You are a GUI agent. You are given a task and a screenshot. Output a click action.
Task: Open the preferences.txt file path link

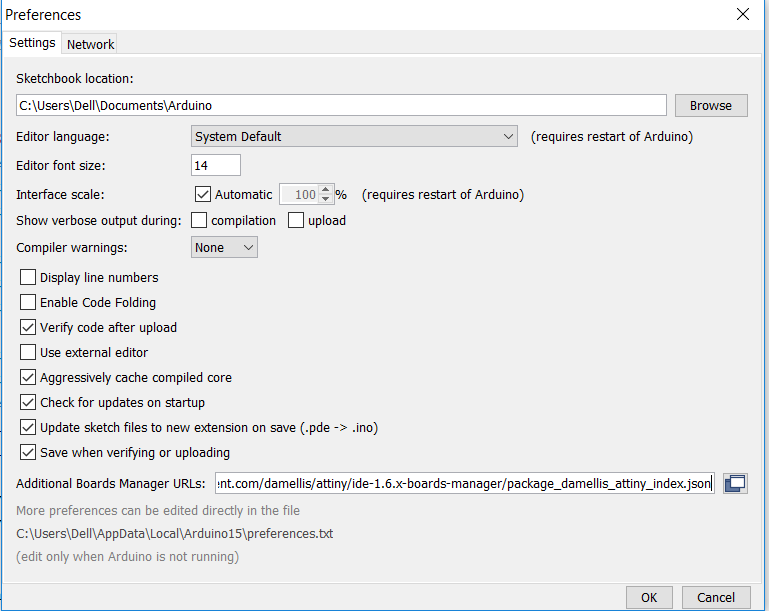tap(175, 534)
